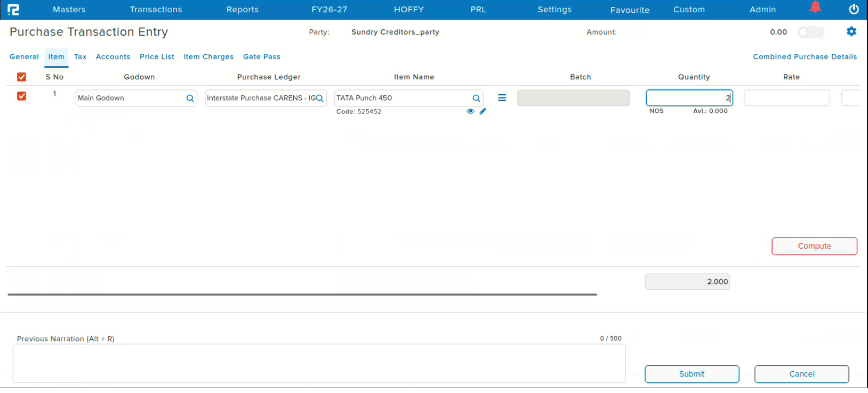Open the settings gear icon beside amount
The image size is (868, 393).
click(x=851, y=31)
